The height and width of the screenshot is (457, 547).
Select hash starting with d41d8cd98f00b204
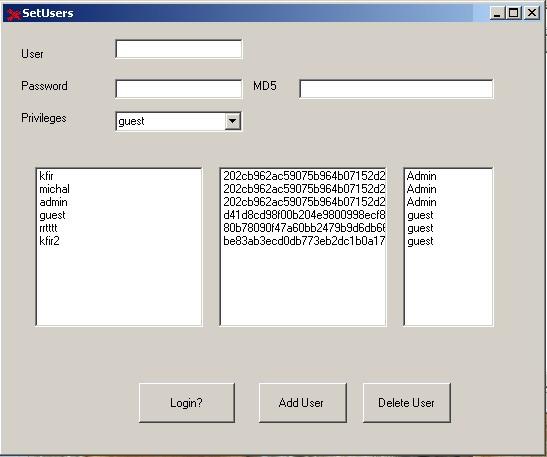pos(303,215)
